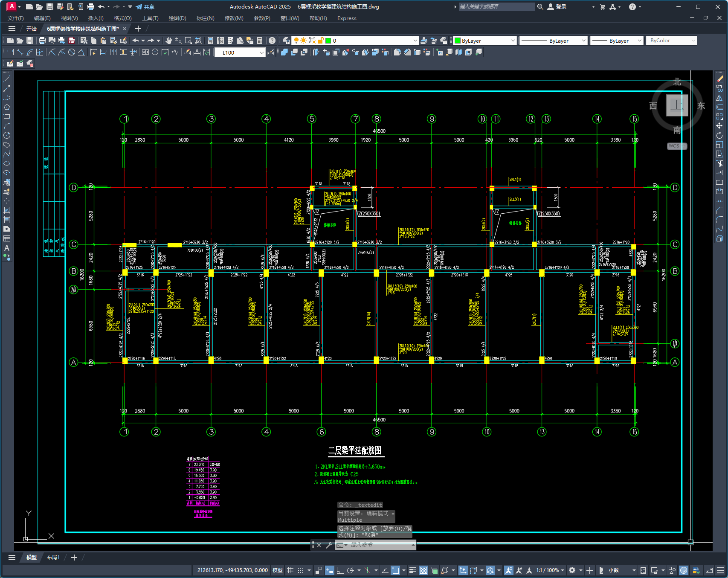The height and width of the screenshot is (578, 728).
Task: Toggle the drawing grid display
Action: pyautogui.click(x=290, y=570)
